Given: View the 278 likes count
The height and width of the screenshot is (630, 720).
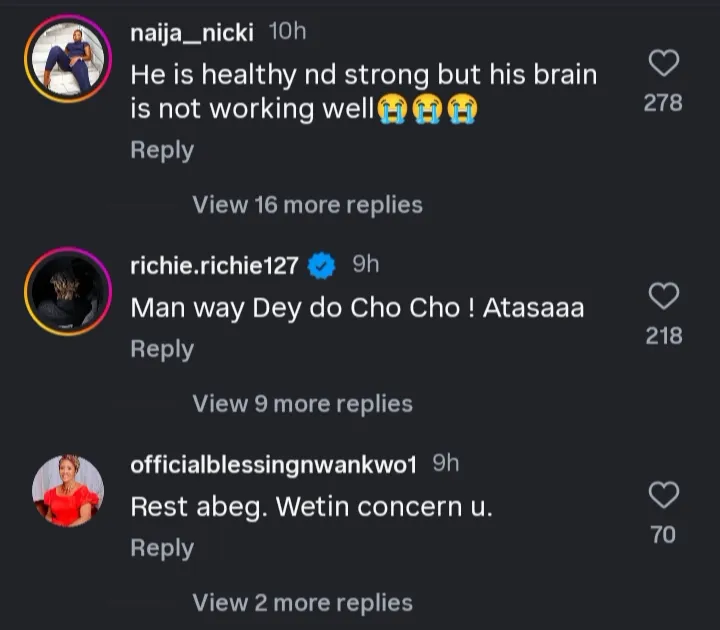Looking at the screenshot, I should coord(663,102).
